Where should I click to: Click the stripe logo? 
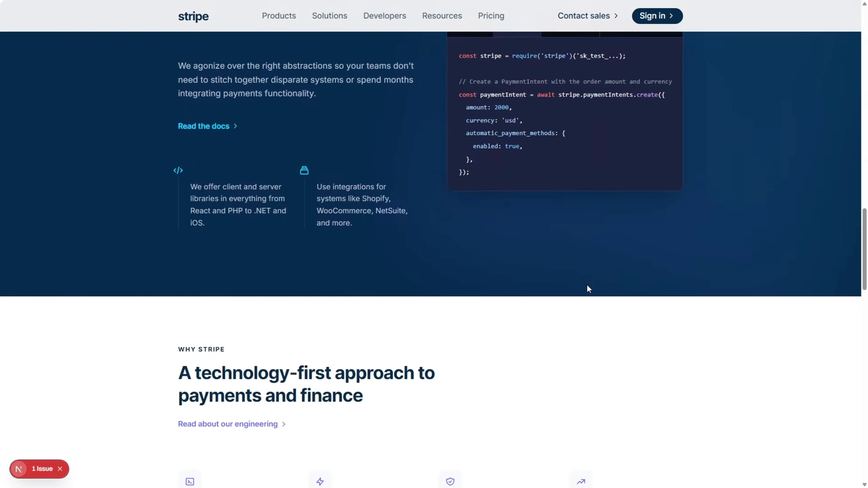pyautogui.click(x=193, y=16)
